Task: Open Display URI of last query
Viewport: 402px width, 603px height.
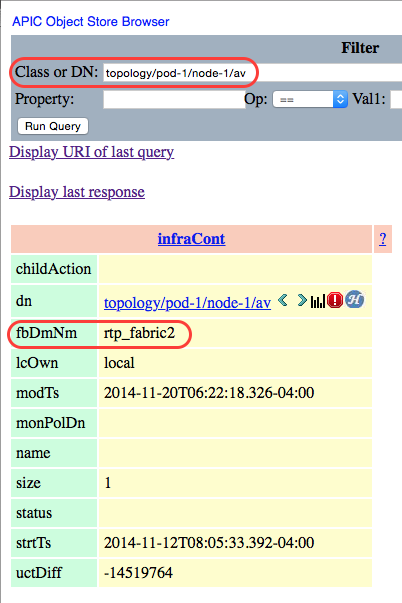Action: pyautogui.click(x=92, y=152)
